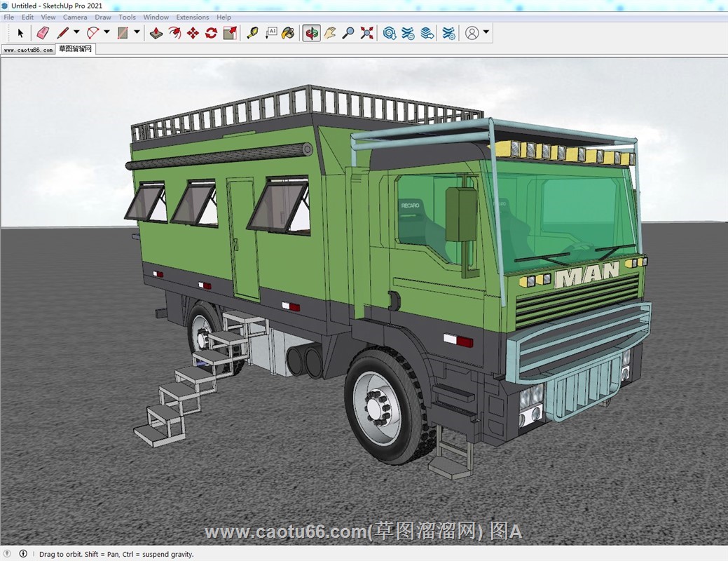Image resolution: width=728 pixels, height=561 pixels.
Task: Select the Tape Measure tool
Action: click(x=252, y=33)
